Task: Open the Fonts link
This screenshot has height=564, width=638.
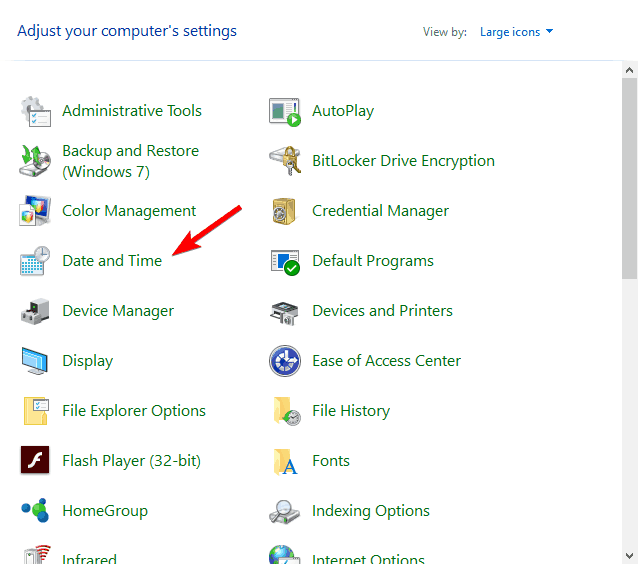Action: [x=331, y=461]
